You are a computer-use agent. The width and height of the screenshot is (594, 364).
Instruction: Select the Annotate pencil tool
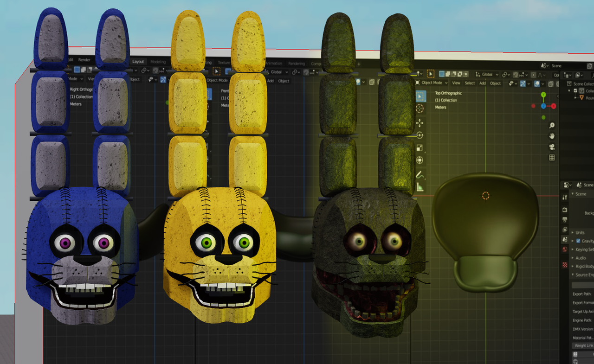[420, 175]
